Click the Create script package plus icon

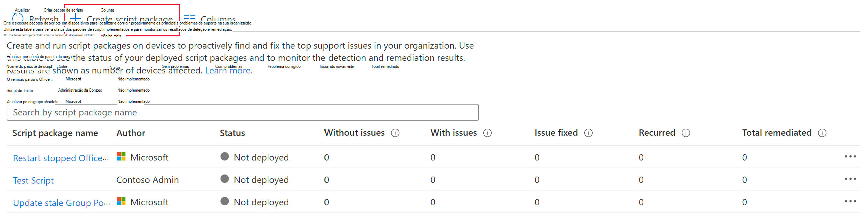tap(75, 18)
